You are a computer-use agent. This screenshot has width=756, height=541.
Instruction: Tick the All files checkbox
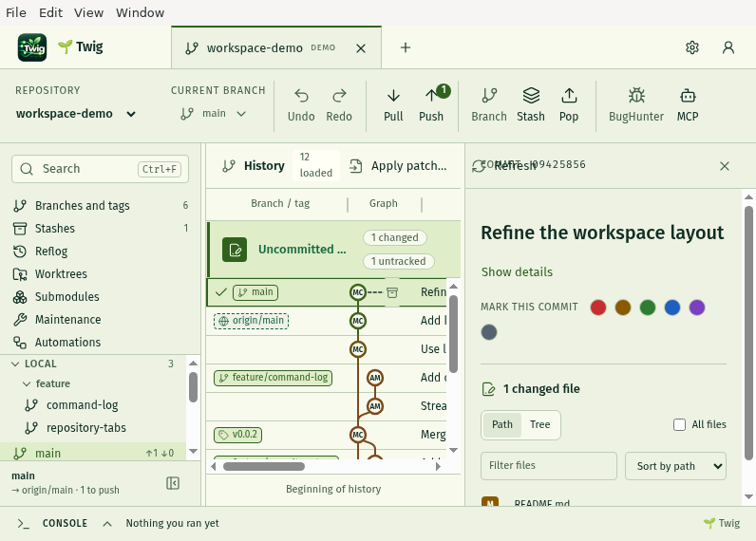click(679, 424)
